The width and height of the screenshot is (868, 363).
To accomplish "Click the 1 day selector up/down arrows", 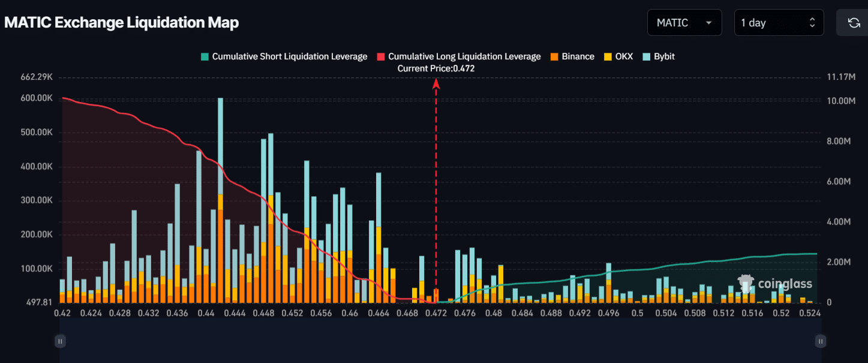I will (812, 23).
